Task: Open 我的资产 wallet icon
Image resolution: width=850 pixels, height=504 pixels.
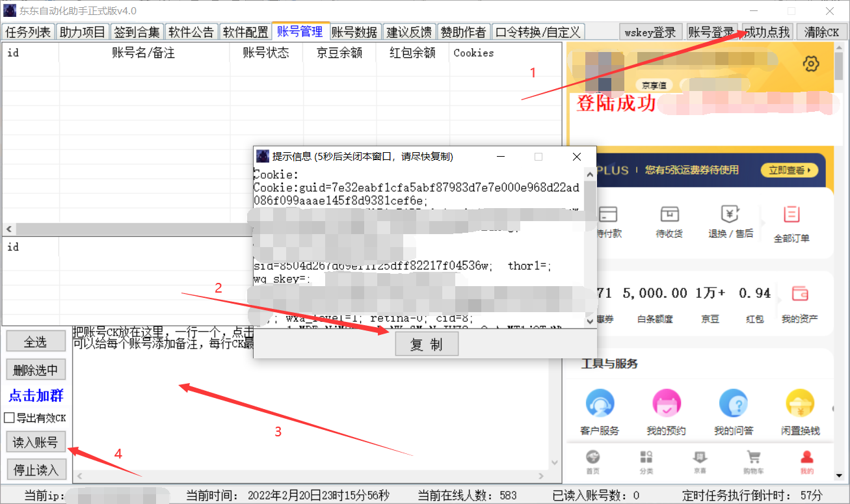Action: click(799, 294)
